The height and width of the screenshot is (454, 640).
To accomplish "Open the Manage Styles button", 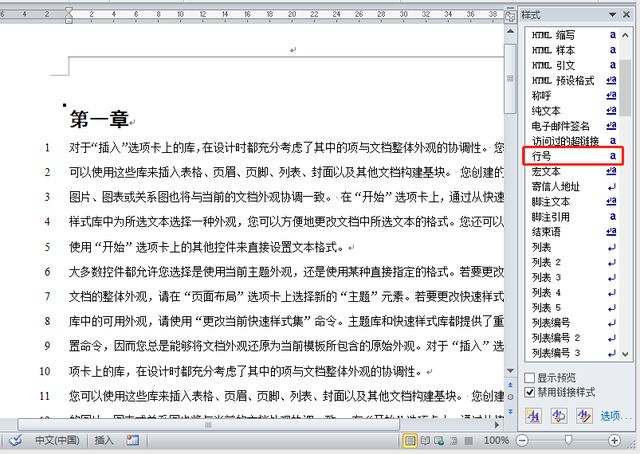I will click(x=584, y=416).
